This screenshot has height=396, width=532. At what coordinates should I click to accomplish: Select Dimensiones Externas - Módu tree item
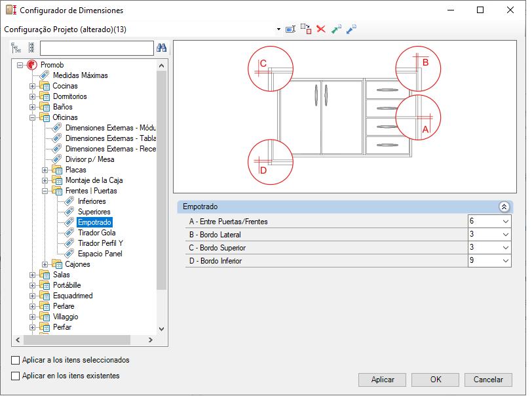pos(111,128)
